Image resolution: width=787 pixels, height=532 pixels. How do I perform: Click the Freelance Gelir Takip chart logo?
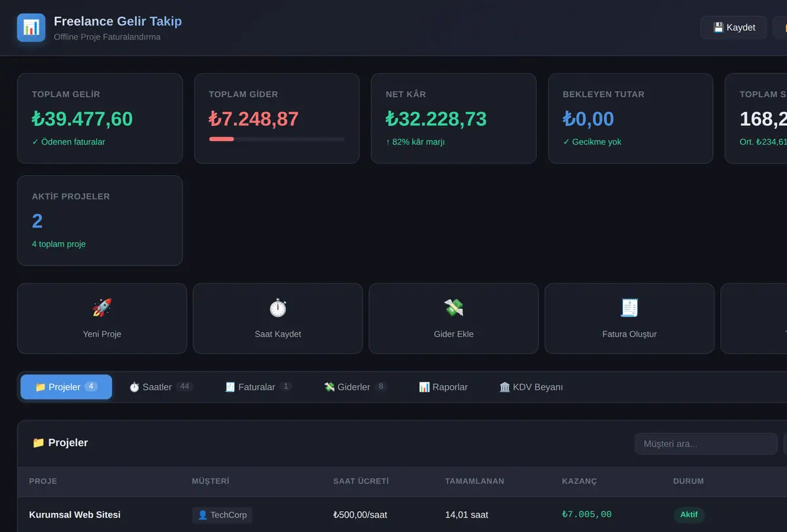coord(31,28)
